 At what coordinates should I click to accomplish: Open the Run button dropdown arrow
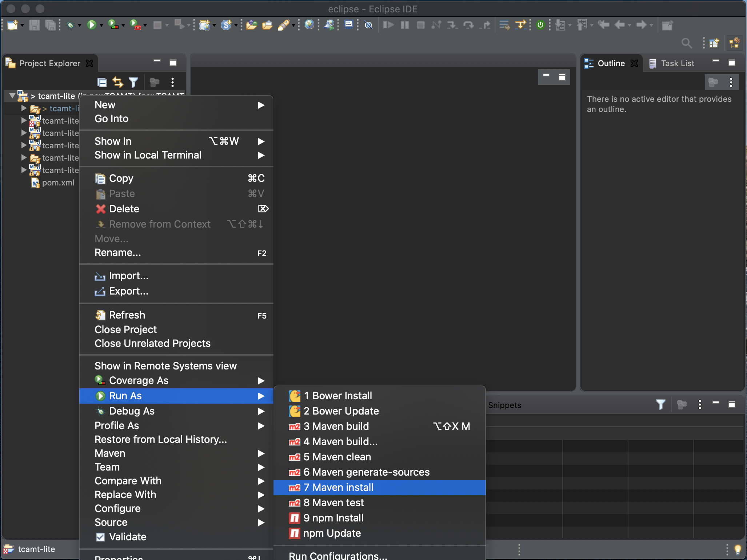click(x=101, y=25)
